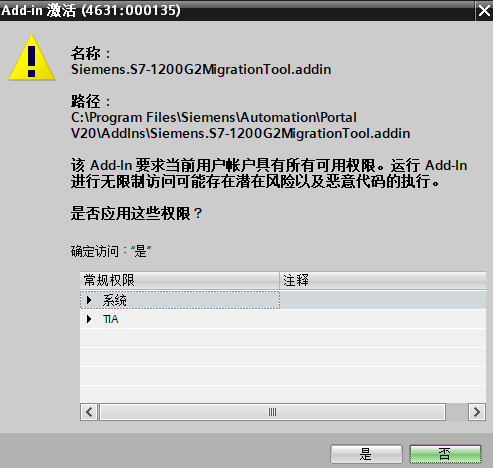
Task: Click the 注释 cell of the TIA row
Action: (383, 319)
